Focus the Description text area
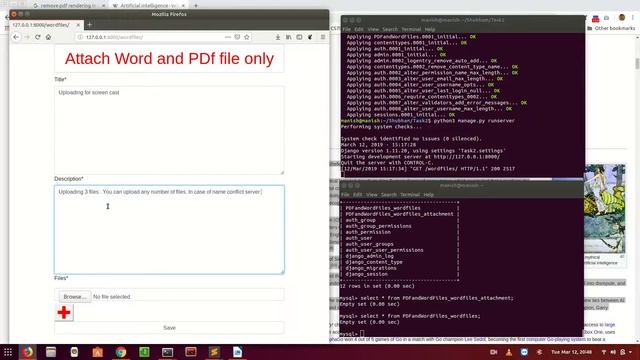The width and height of the screenshot is (640, 360). pos(169,229)
